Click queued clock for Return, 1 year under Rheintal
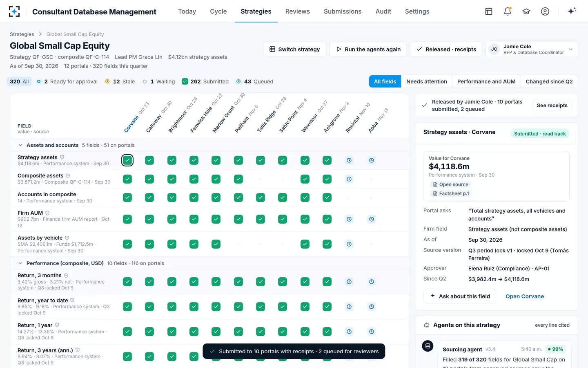 pyautogui.click(x=349, y=332)
